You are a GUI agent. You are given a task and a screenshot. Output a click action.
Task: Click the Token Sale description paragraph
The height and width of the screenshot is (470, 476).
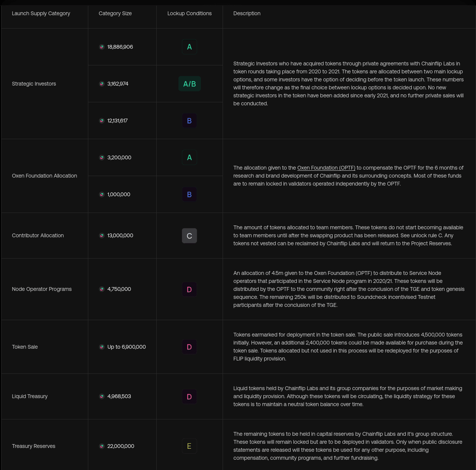[x=348, y=347]
